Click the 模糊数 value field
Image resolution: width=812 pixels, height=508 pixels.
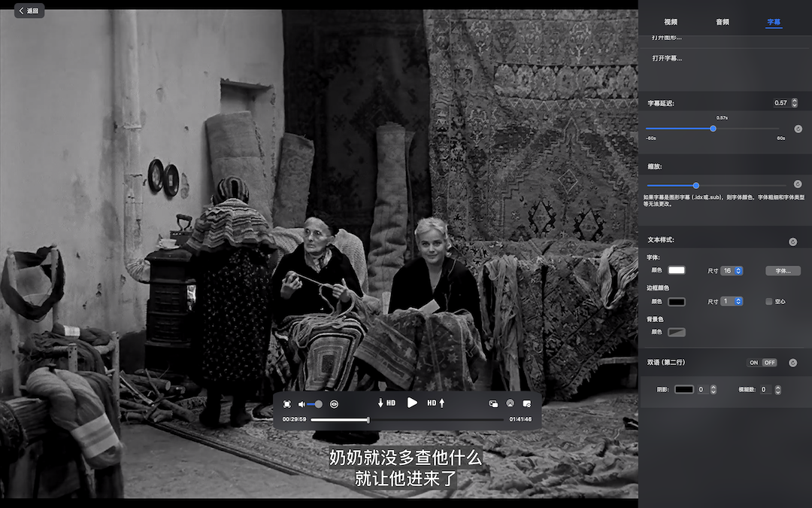click(x=766, y=389)
